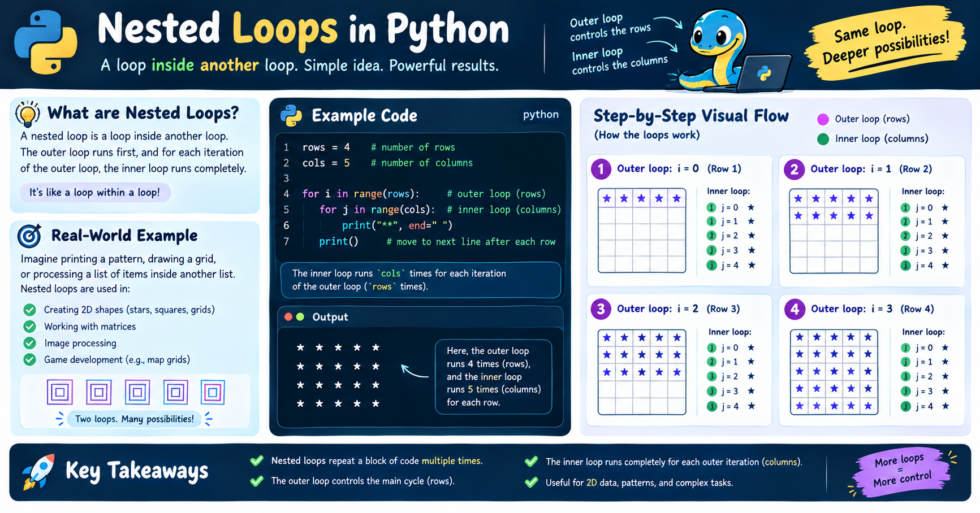Click the red dot in Output header
The width and height of the screenshot is (980, 513).
point(288,317)
